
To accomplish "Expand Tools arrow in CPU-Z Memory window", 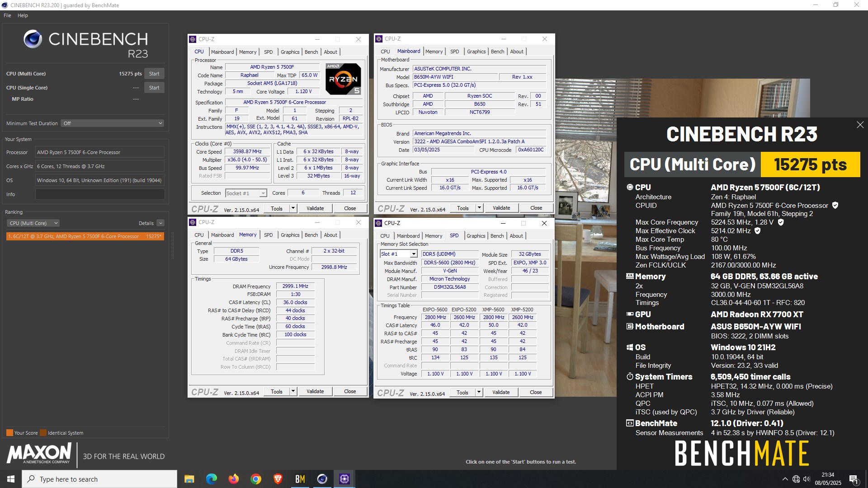I will [x=293, y=391].
